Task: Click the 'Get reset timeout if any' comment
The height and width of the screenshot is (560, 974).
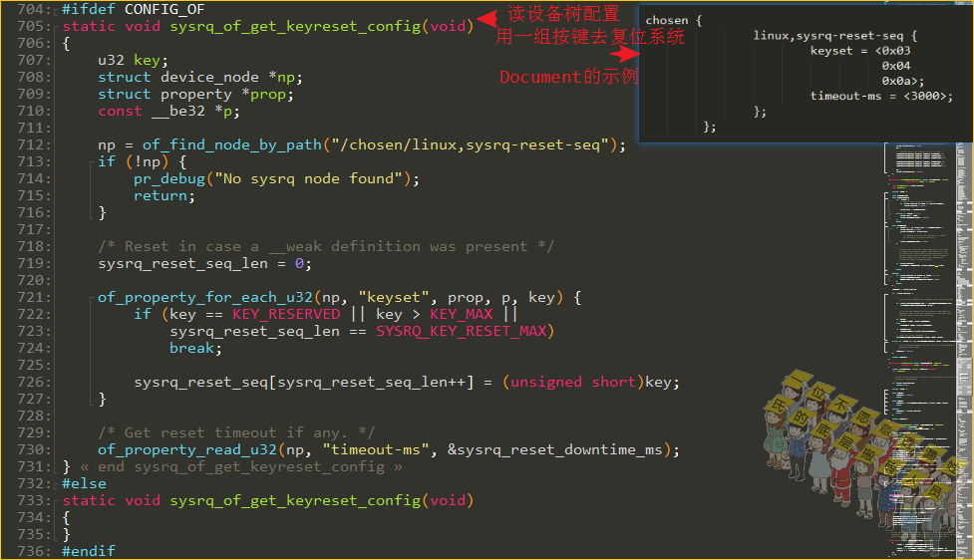Action: point(236,432)
